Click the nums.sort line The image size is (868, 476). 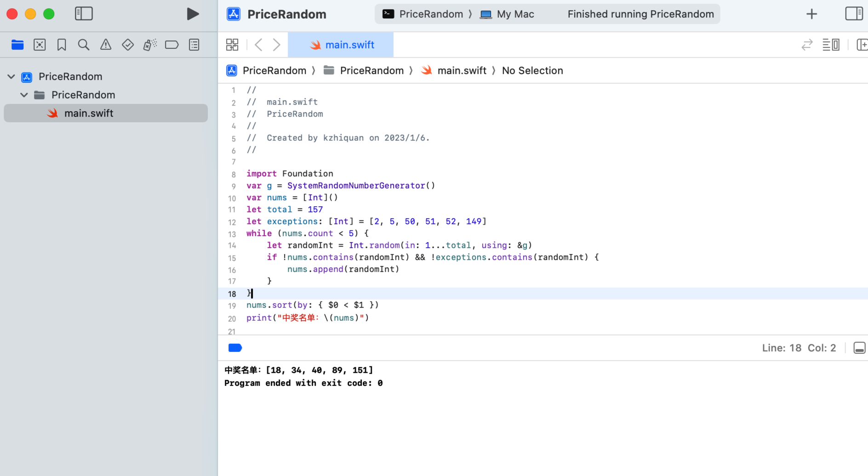click(313, 305)
